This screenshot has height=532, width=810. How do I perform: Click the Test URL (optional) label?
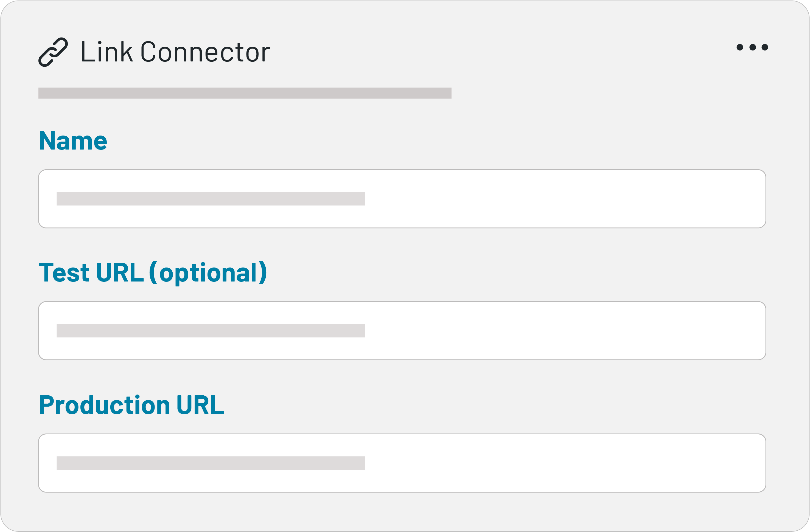[153, 272]
